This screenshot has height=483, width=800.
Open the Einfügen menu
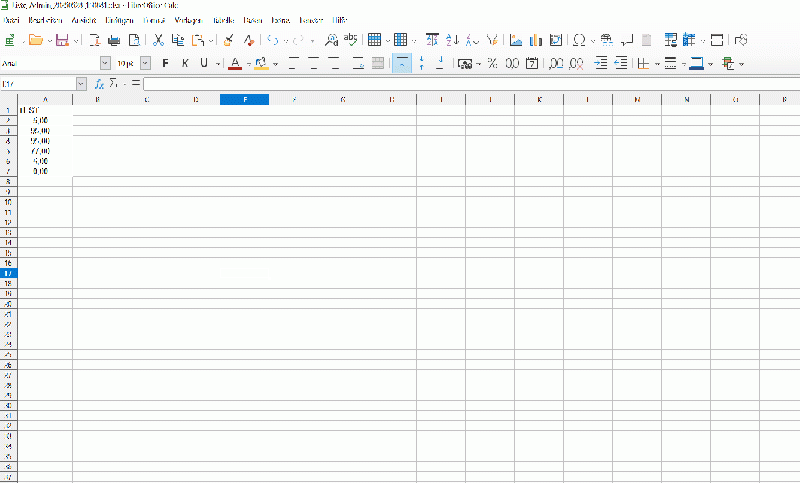click(x=119, y=20)
